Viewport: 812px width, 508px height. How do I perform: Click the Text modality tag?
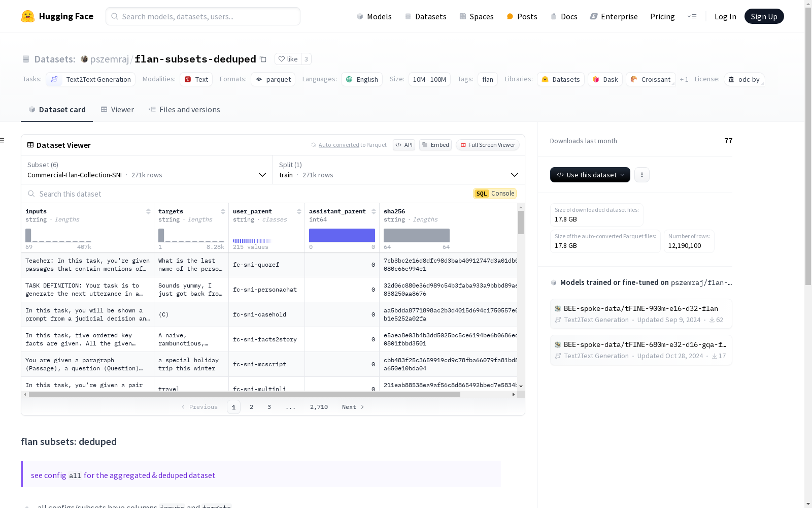(x=196, y=79)
